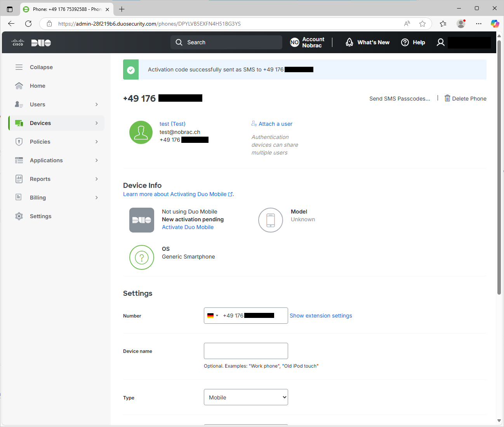The height and width of the screenshot is (427, 504).
Task: Click the Users sidebar icon
Action: 19,104
